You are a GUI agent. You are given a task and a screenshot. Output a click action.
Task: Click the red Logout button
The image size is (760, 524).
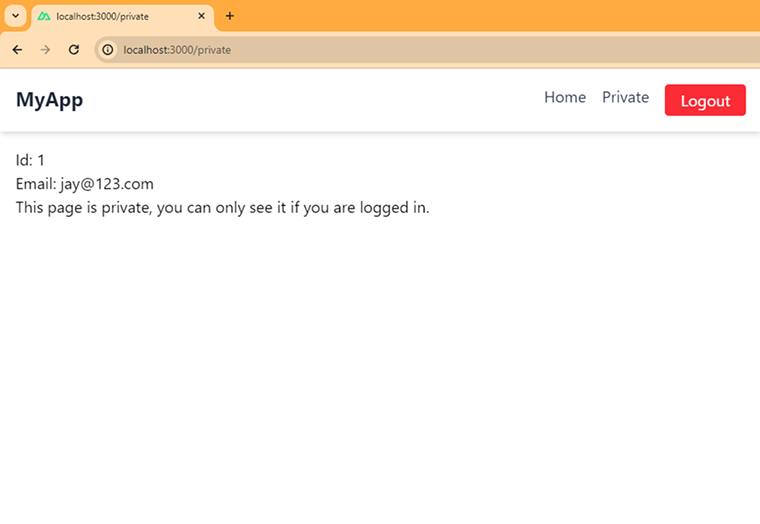click(x=705, y=100)
